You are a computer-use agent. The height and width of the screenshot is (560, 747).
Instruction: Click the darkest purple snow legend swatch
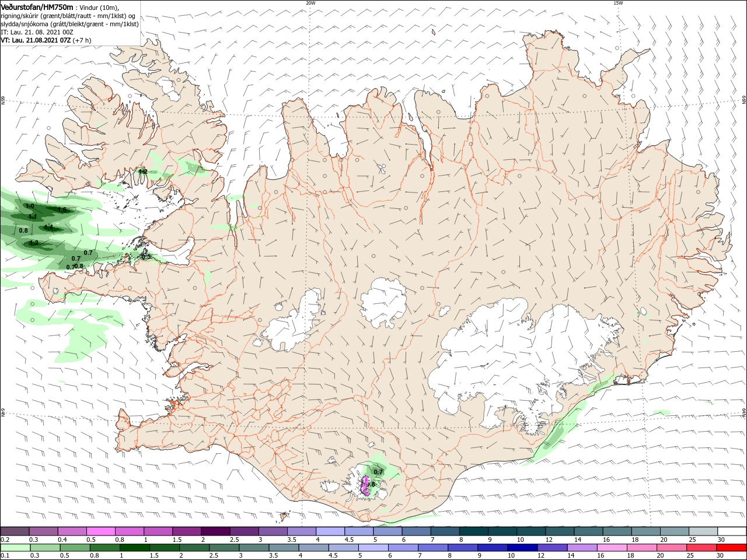215,531
